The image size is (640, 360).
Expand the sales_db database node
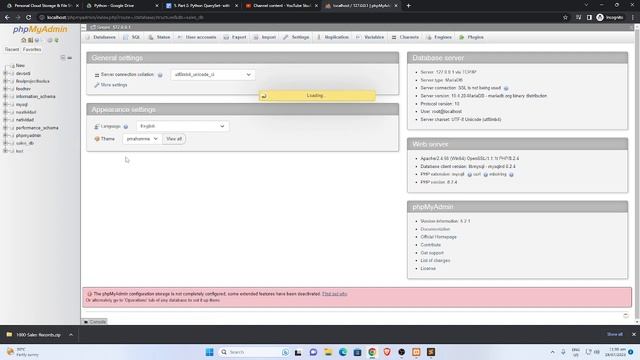[5, 143]
